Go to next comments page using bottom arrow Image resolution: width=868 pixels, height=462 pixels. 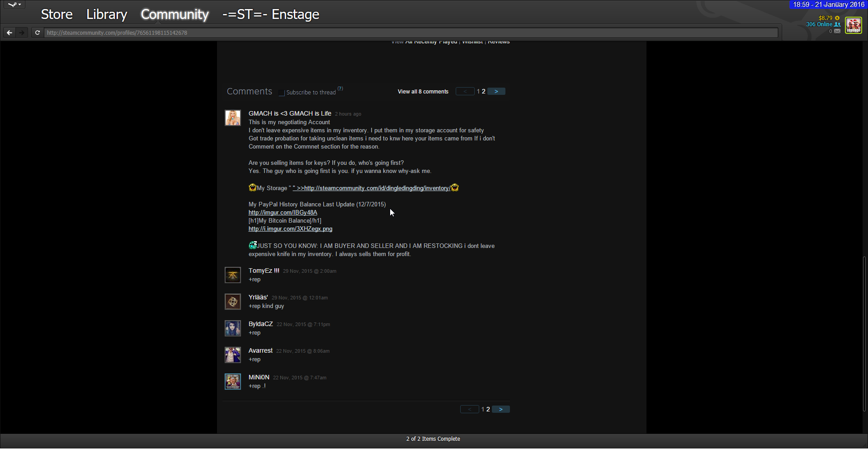pyautogui.click(x=500, y=409)
